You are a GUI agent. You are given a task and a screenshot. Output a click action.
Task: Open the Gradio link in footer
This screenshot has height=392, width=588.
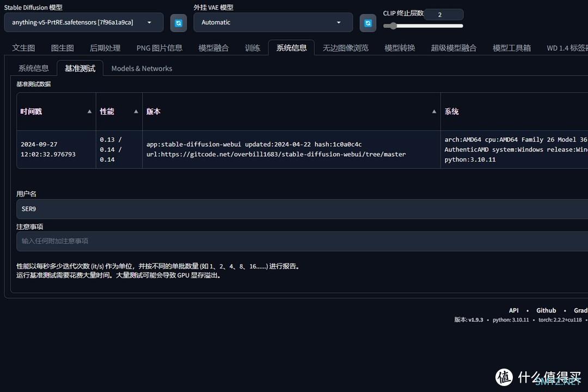[x=580, y=310]
